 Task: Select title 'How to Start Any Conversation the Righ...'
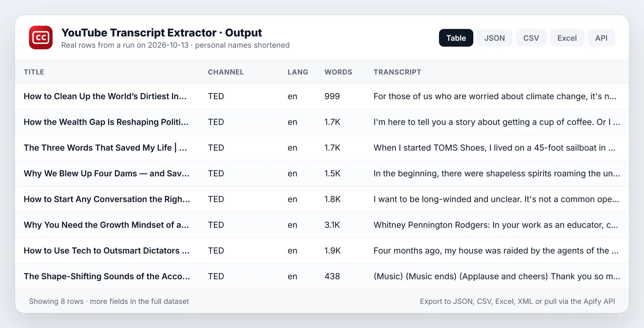[107, 199]
